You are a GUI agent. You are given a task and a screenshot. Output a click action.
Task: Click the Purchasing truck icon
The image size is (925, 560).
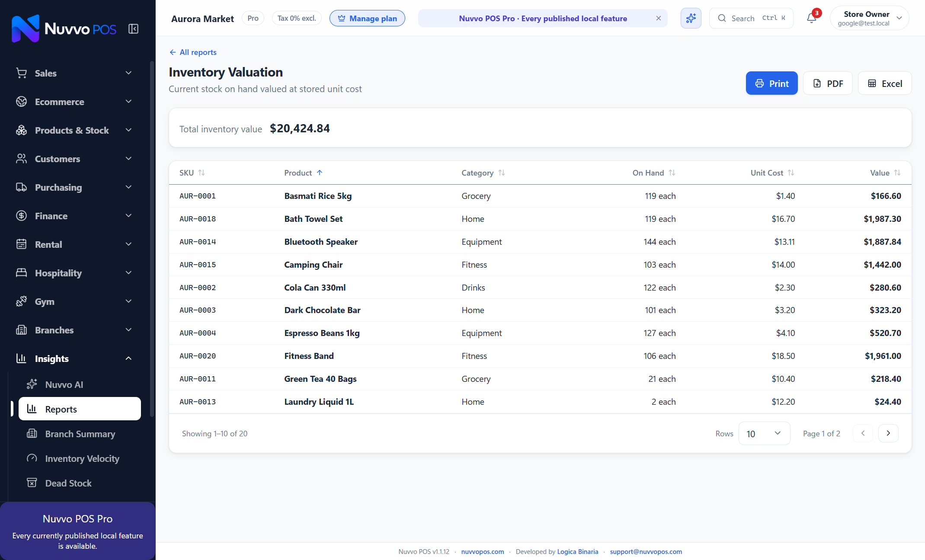point(21,187)
